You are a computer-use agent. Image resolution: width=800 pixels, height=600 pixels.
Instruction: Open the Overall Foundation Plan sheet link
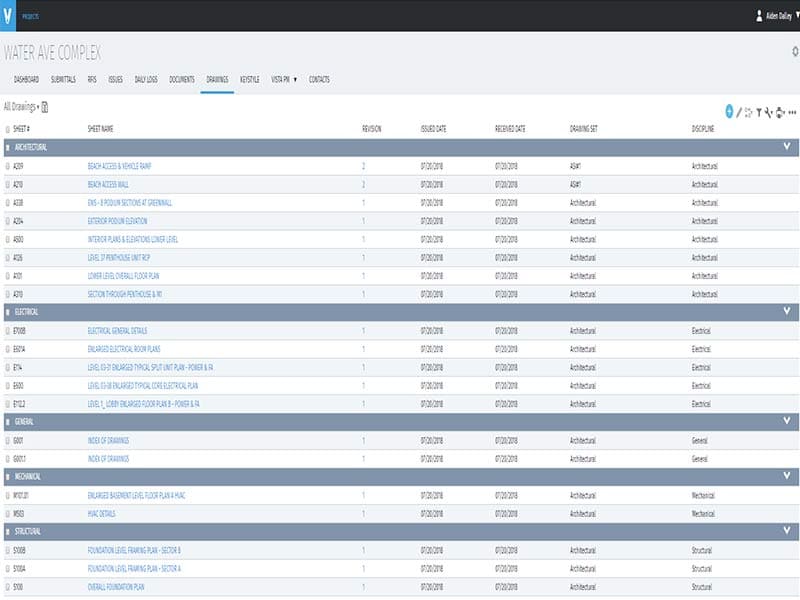coord(115,587)
